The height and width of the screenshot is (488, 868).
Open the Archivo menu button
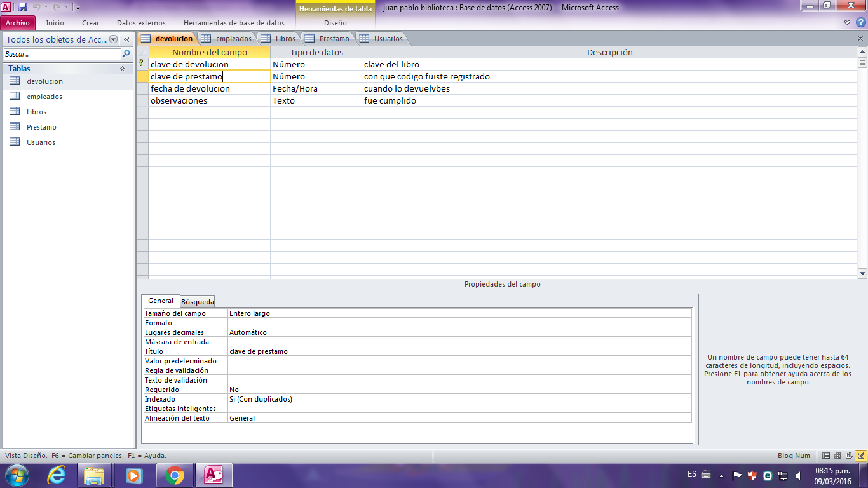pos(18,23)
